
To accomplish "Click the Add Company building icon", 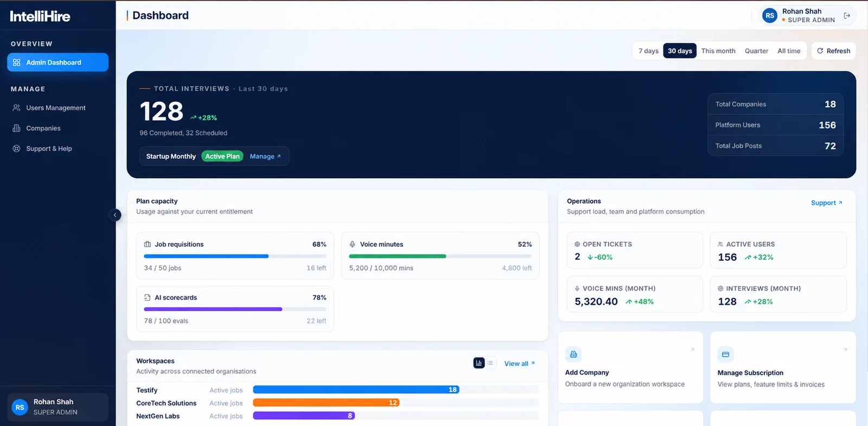I will (x=573, y=354).
